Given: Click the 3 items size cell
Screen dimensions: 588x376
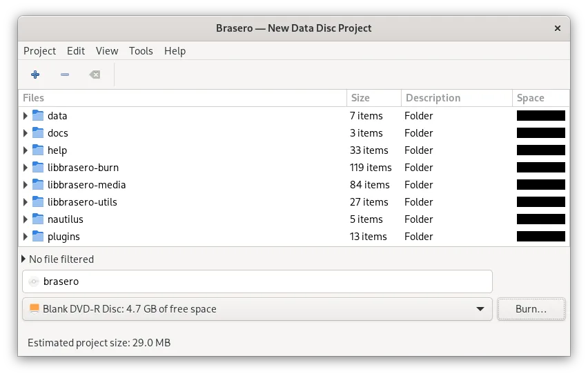Looking at the screenshot, I should tap(366, 133).
